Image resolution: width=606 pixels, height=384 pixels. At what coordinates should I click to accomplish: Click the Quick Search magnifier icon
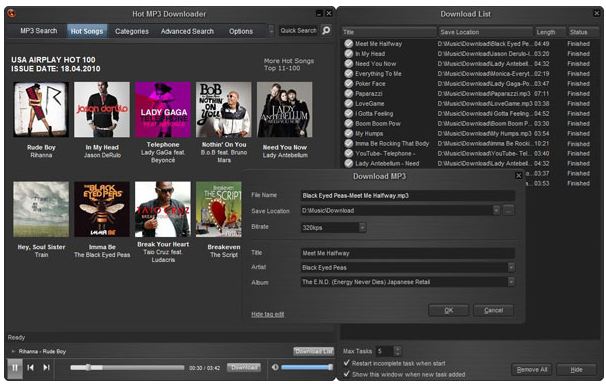click(x=326, y=30)
